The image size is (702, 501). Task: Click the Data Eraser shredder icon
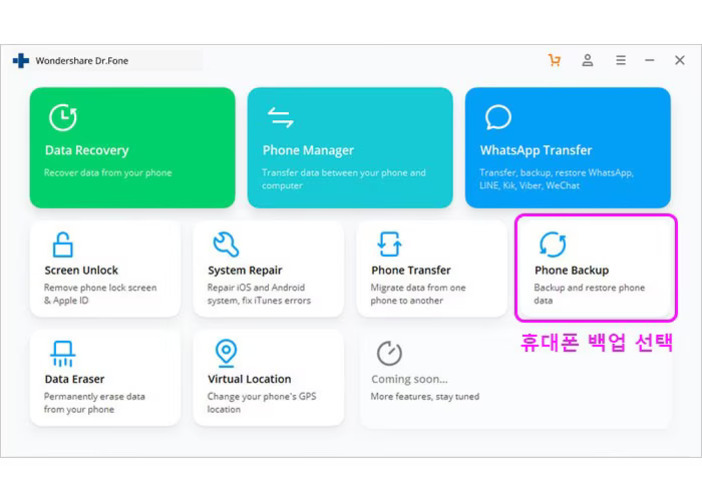pos(63,354)
